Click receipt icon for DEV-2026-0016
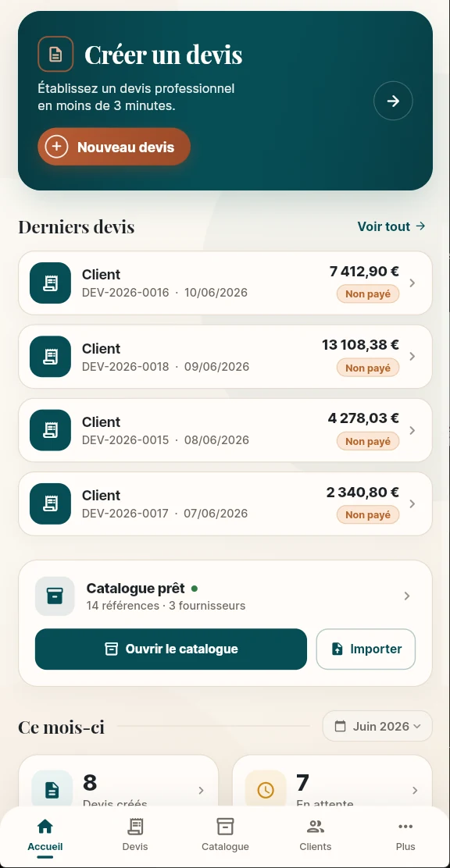This screenshot has height=868, width=450. click(x=51, y=283)
